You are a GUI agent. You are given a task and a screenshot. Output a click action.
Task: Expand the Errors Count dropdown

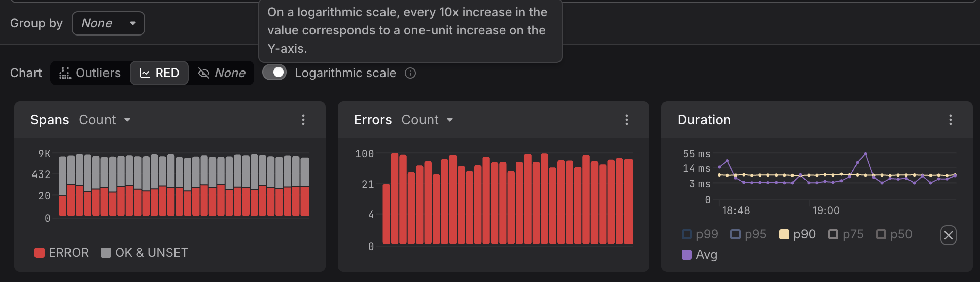click(427, 120)
